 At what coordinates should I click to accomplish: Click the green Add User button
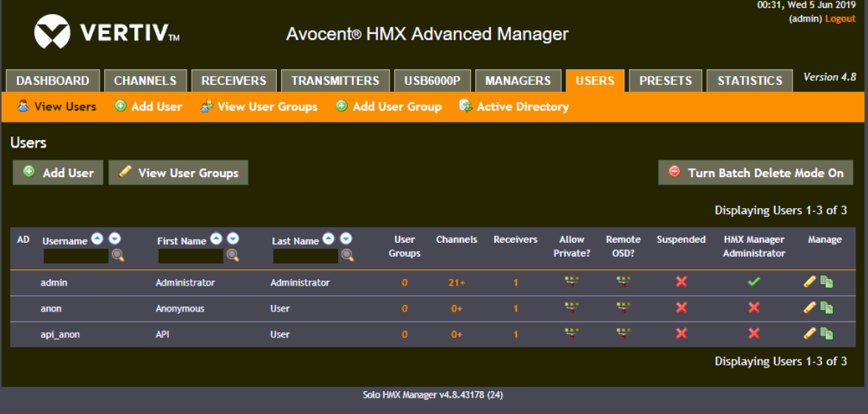coord(58,173)
